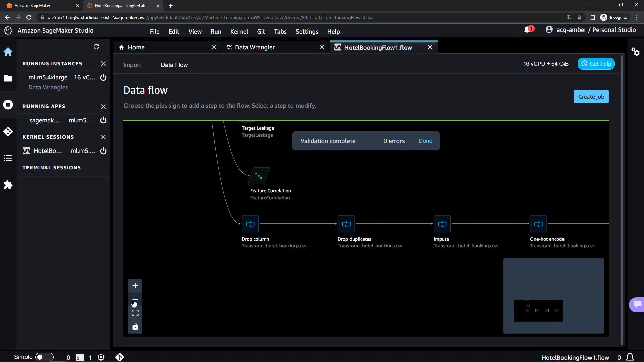Open the Settings menu
The image size is (644, 362).
[x=307, y=31]
